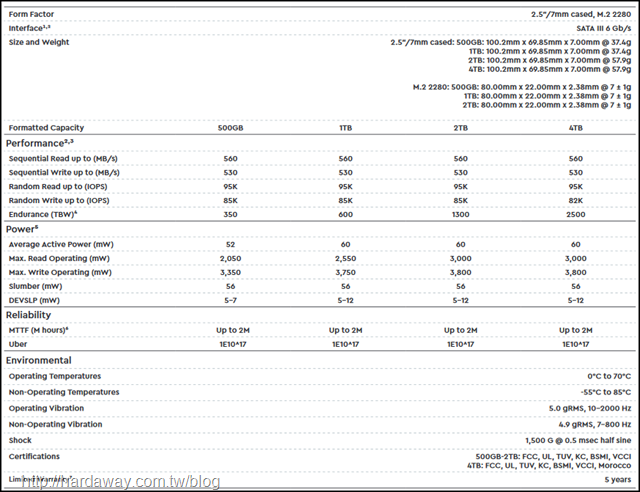
Task: Select the Max. Write value 3,350
Action: (230, 272)
